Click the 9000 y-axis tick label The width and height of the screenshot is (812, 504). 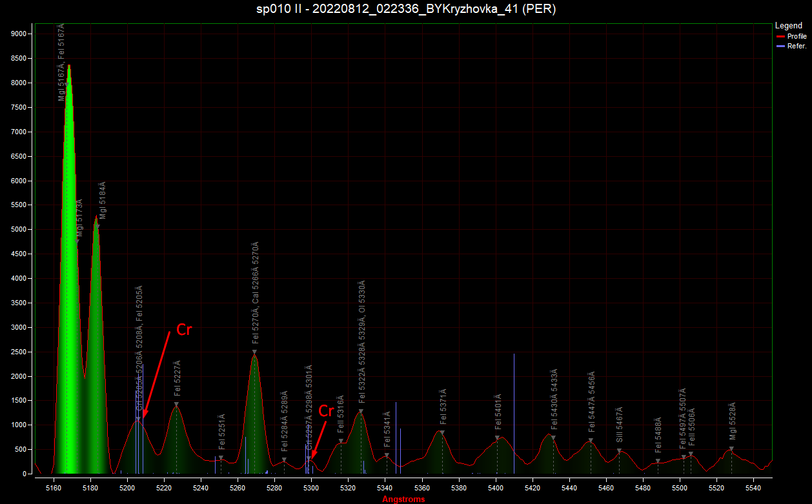coord(19,34)
